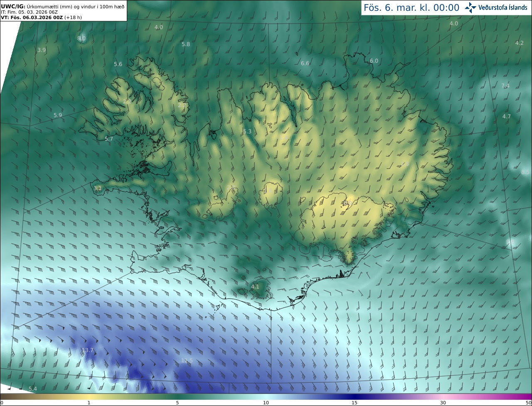Click the 5.6 value label
532x406 pixels.
point(118,64)
